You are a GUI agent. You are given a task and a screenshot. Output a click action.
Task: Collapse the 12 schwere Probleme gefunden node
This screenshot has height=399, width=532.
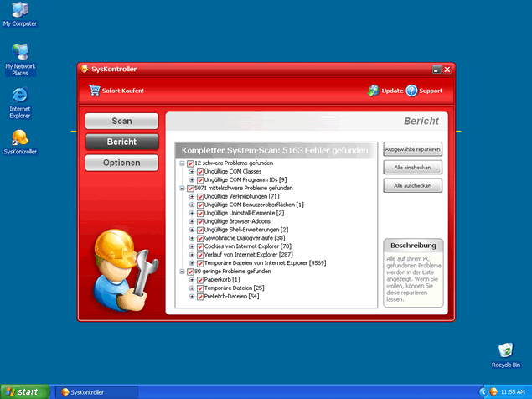pos(182,163)
